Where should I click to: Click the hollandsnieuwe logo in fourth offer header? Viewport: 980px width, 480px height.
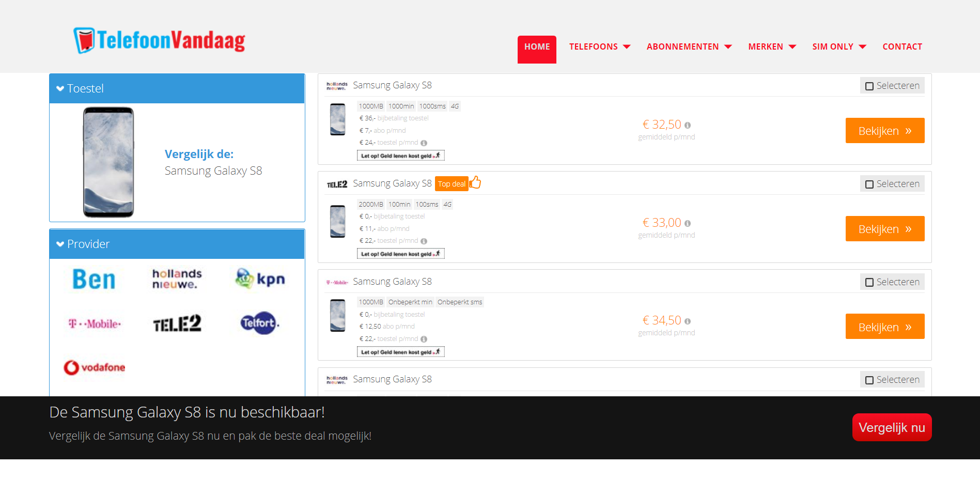[x=337, y=380]
